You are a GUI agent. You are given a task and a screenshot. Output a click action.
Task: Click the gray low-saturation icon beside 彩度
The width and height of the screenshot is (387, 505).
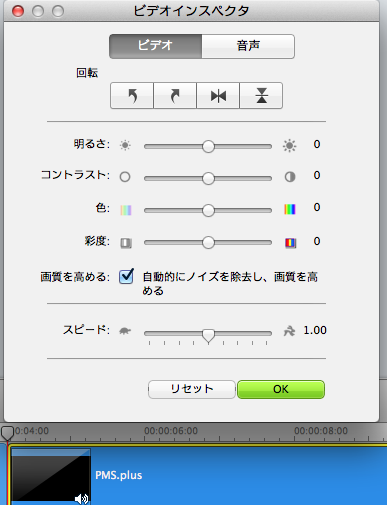[126, 243]
